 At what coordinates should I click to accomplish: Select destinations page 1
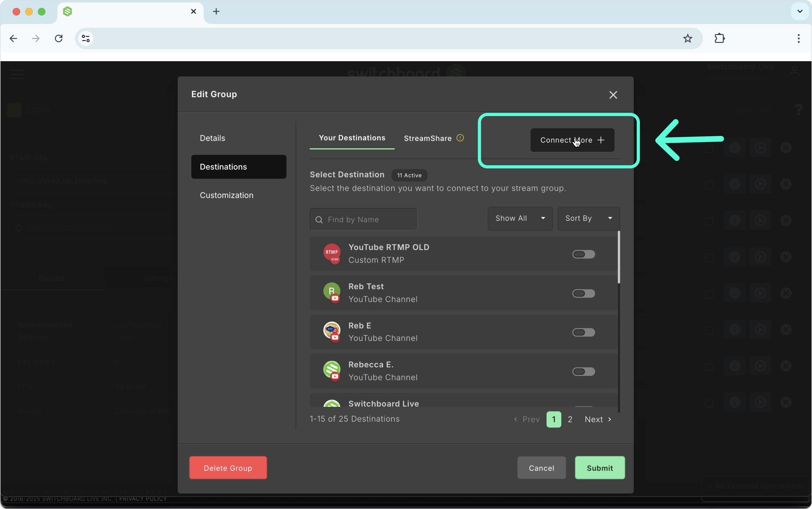click(x=554, y=419)
